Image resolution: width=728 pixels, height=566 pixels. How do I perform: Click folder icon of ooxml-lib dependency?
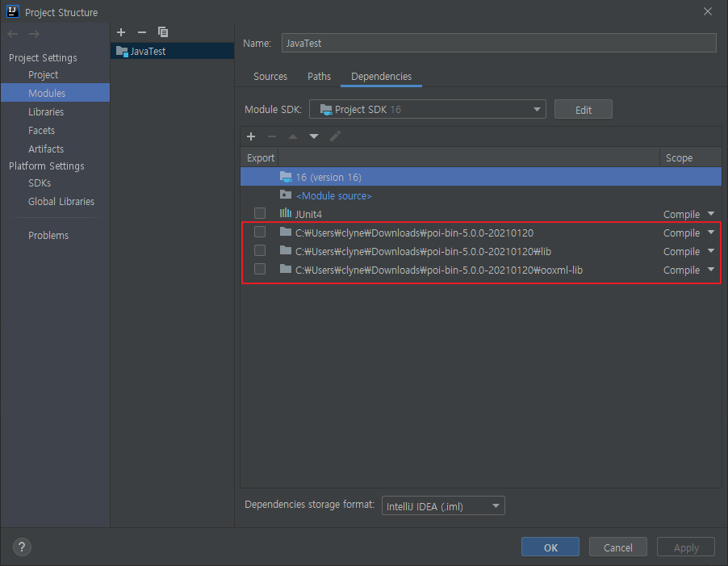[286, 269]
